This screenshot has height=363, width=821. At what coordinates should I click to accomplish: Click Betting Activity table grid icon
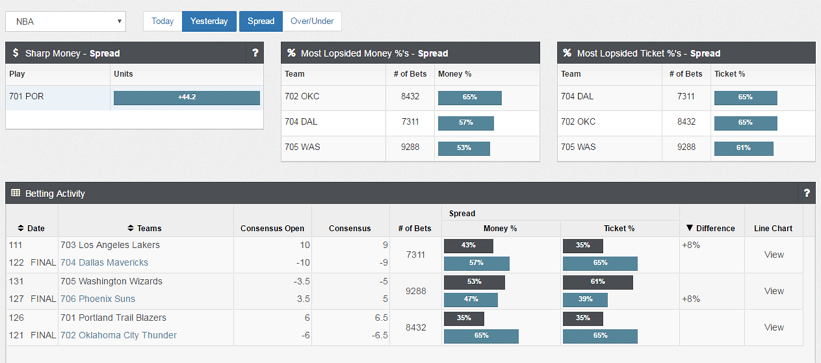coord(15,193)
